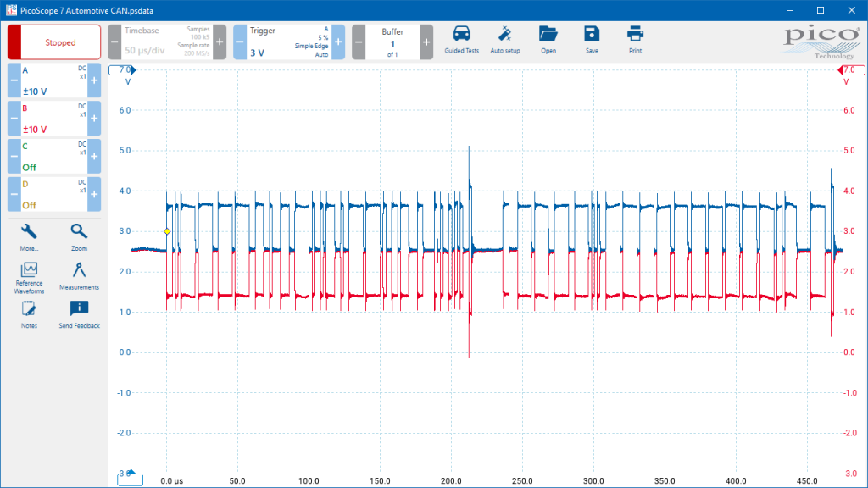The height and width of the screenshot is (488, 868).
Task: Open the Measurements tool
Action: coord(79,276)
